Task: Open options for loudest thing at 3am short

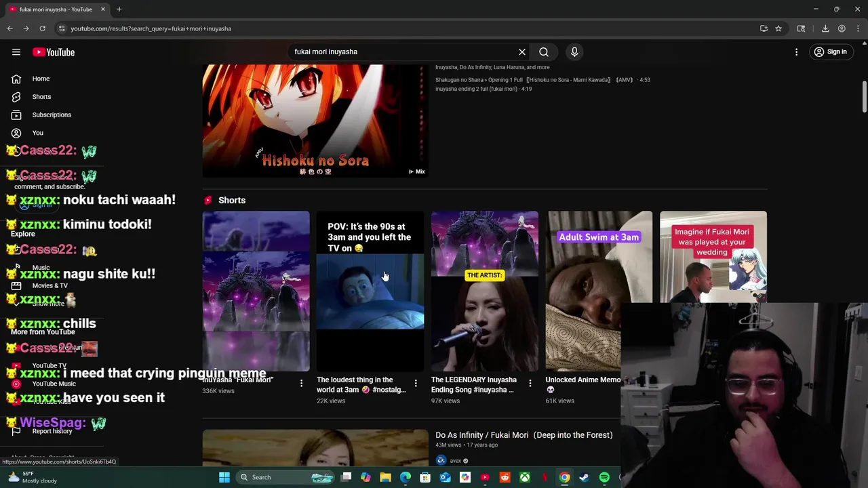Action: point(416,384)
